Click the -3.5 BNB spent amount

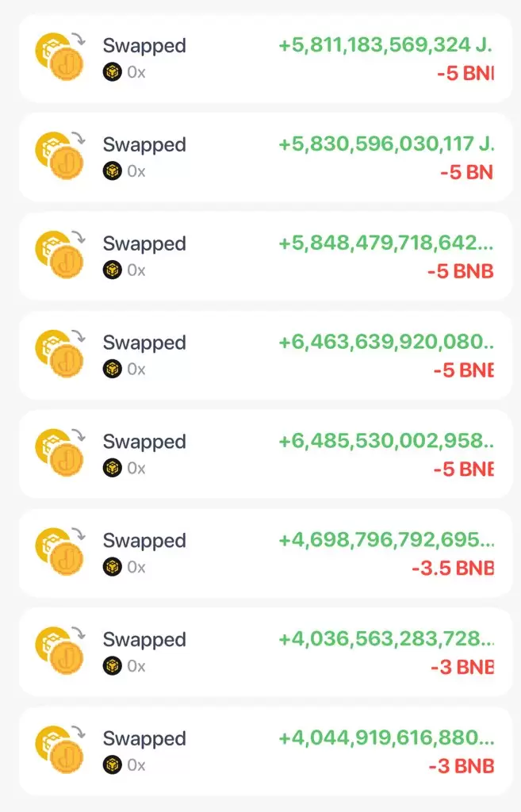(x=453, y=568)
